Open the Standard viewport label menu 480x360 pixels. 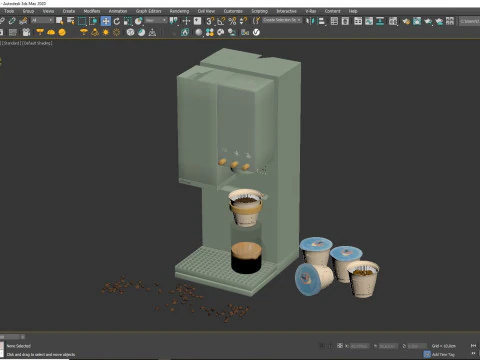coord(11,43)
